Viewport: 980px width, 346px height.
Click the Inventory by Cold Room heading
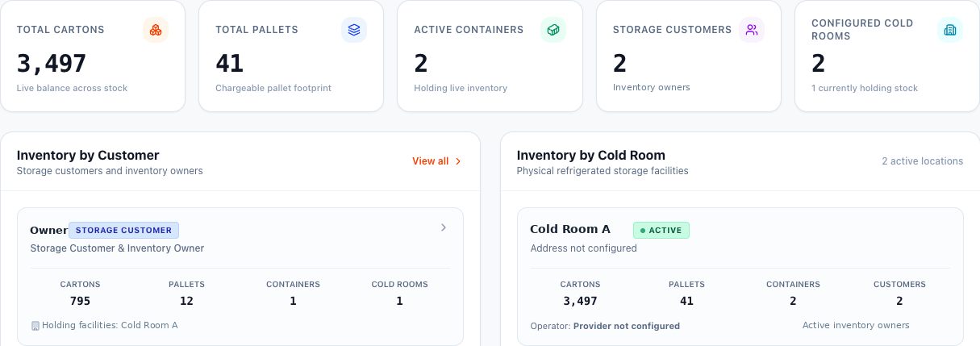tap(591, 155)
